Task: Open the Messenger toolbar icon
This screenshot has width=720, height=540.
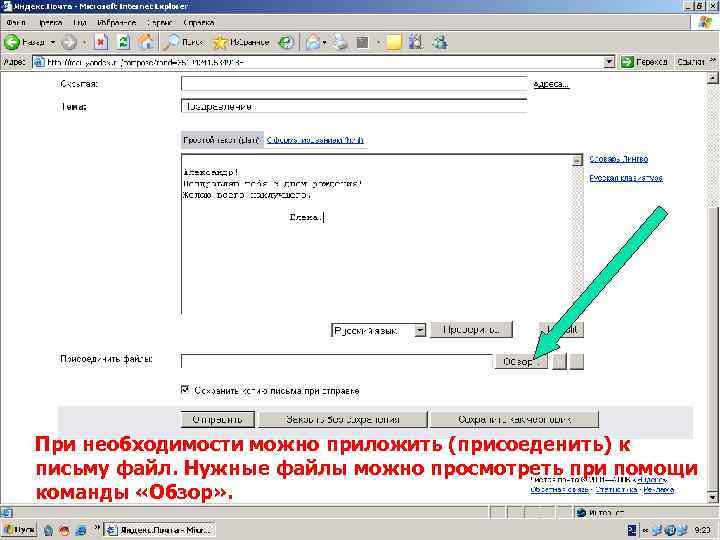Action: point(440,42)
